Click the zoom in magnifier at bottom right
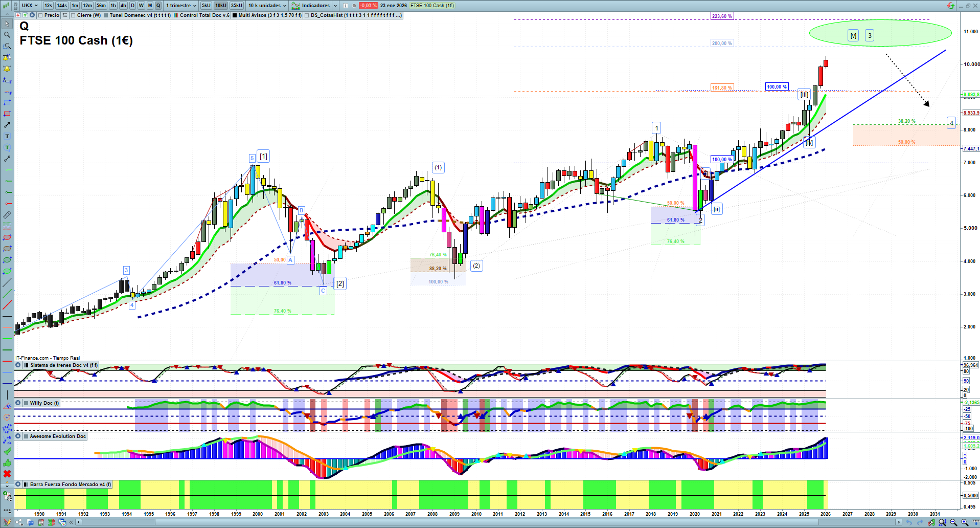980x528 pixels. (965, 522)
